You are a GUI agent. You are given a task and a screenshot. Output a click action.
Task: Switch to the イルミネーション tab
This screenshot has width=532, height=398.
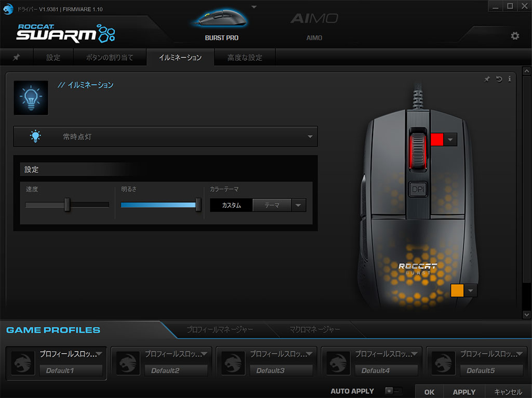[x=180, y=57]
